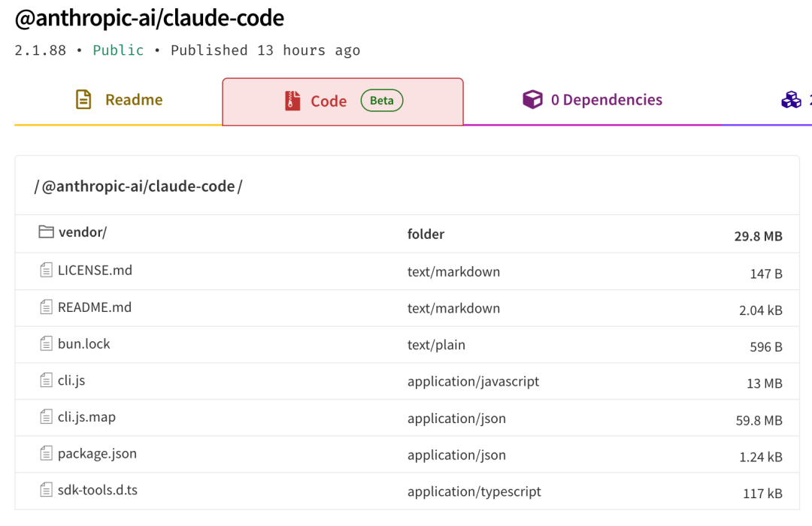812x526 pixels.
Task: Click the sdk-tools.d.ts file icon
Action: pyautogui.click(x=47, y=490)
